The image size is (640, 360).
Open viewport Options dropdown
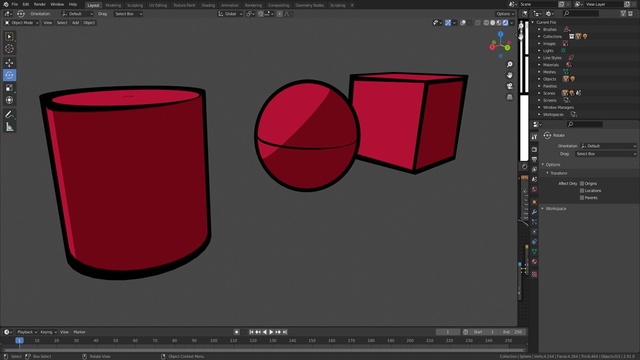pyautogui.click(x=505, y=14)
